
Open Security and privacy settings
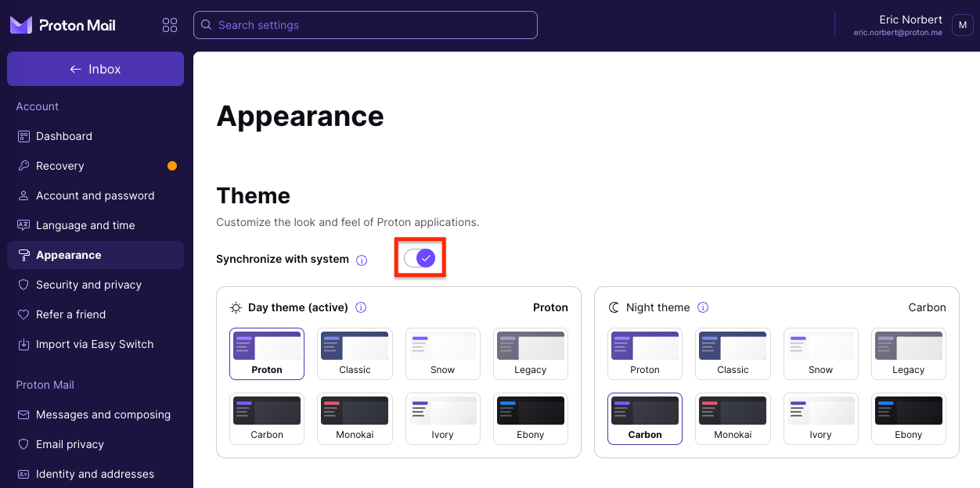(x=95, y=285)
